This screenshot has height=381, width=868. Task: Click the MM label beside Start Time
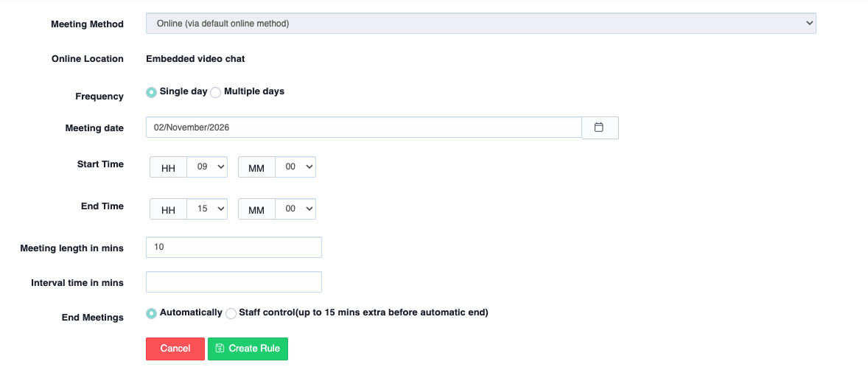[256, 168]
